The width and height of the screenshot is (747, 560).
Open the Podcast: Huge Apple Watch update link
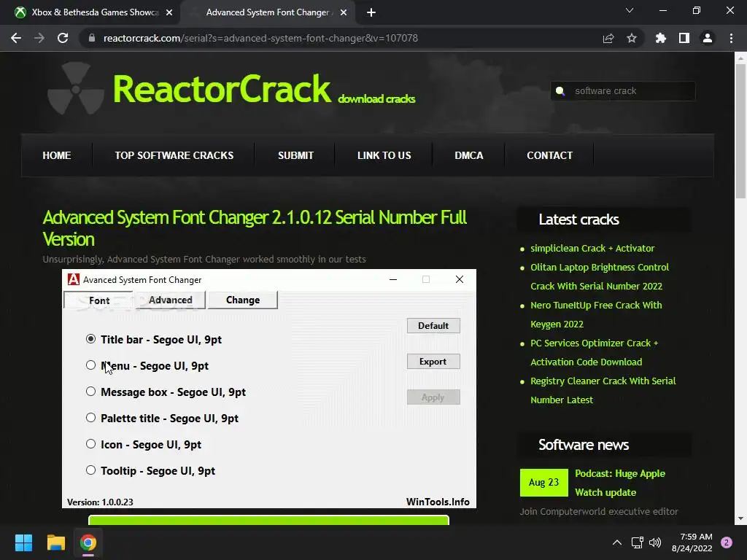pyautogui.click(x=620, y=483)
